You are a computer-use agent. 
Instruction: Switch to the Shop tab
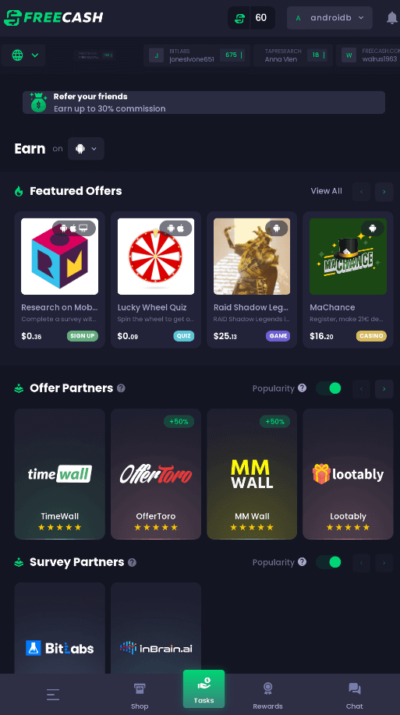[140, 696]
